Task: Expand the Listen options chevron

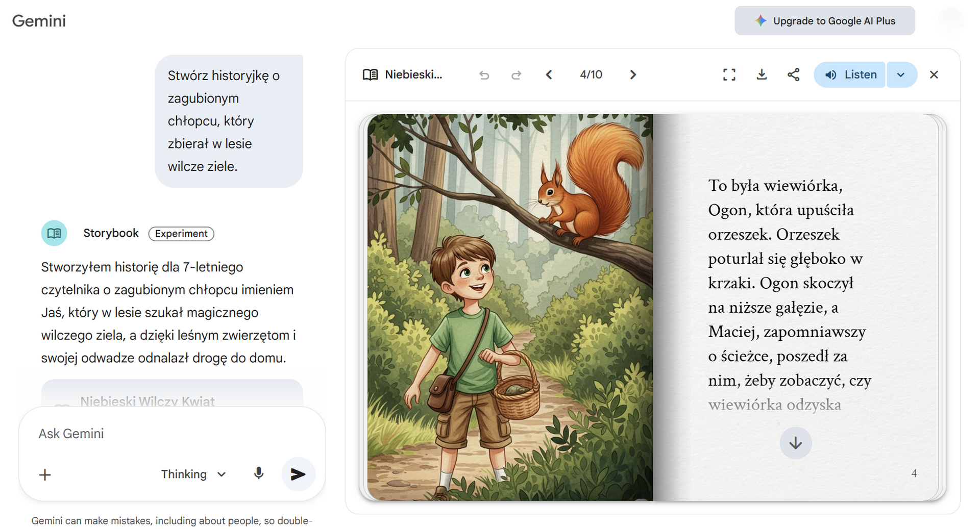Action: (901, 75)
